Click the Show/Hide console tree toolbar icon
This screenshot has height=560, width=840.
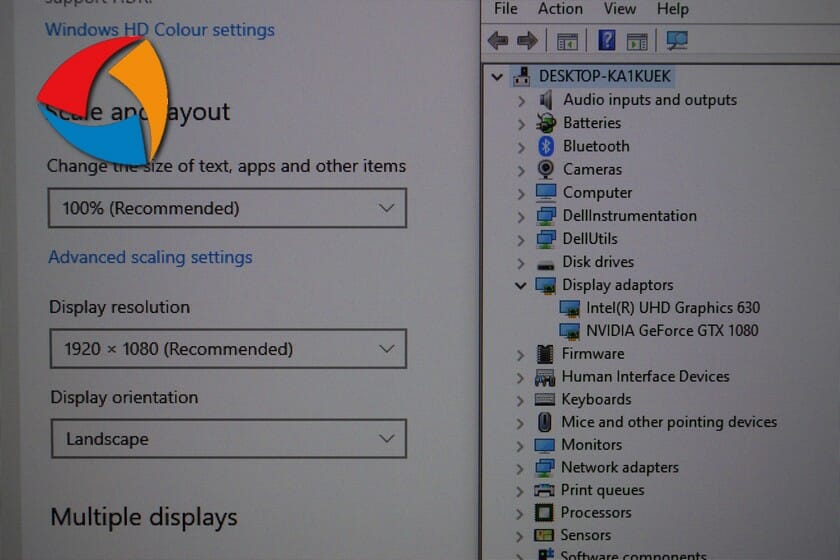coord(567,41)
